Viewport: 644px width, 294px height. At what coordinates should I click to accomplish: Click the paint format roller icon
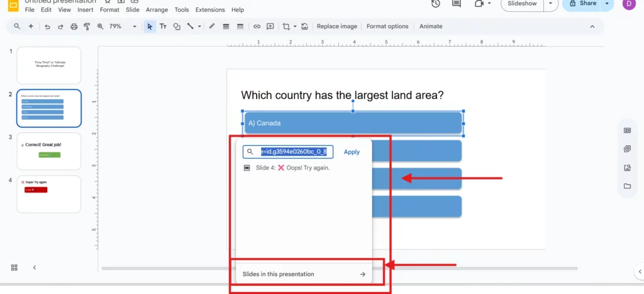tap(87, 26)
